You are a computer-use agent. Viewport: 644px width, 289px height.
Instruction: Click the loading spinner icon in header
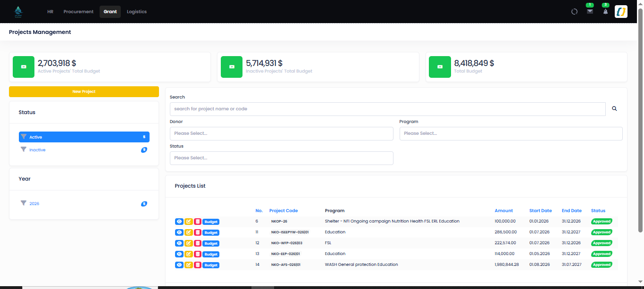pyautogui.click(x=574, y=12)
